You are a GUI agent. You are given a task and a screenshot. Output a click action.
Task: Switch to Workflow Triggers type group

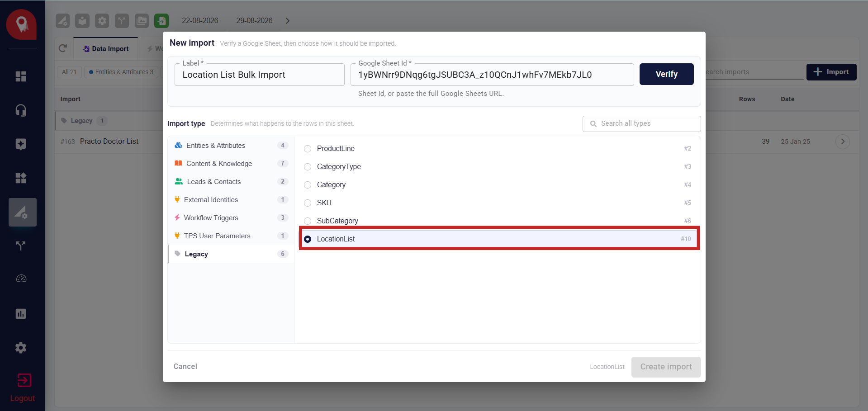coord(231,218)
